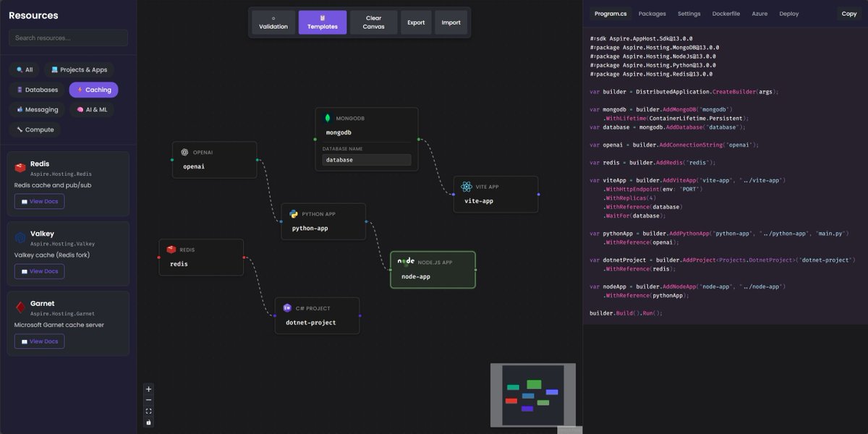Image resolution: width=868 pixels, height=434 pixels.
Task: Deselect the Caching filter chip
Action: click(94, 90)
